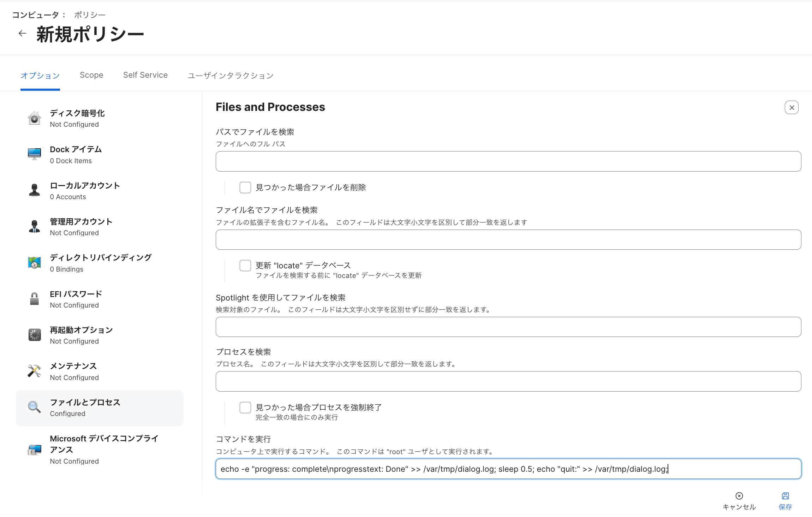Open the ユーザインタラクション tab
Screen dimensions: 812x517
click(x=231, y=76)
